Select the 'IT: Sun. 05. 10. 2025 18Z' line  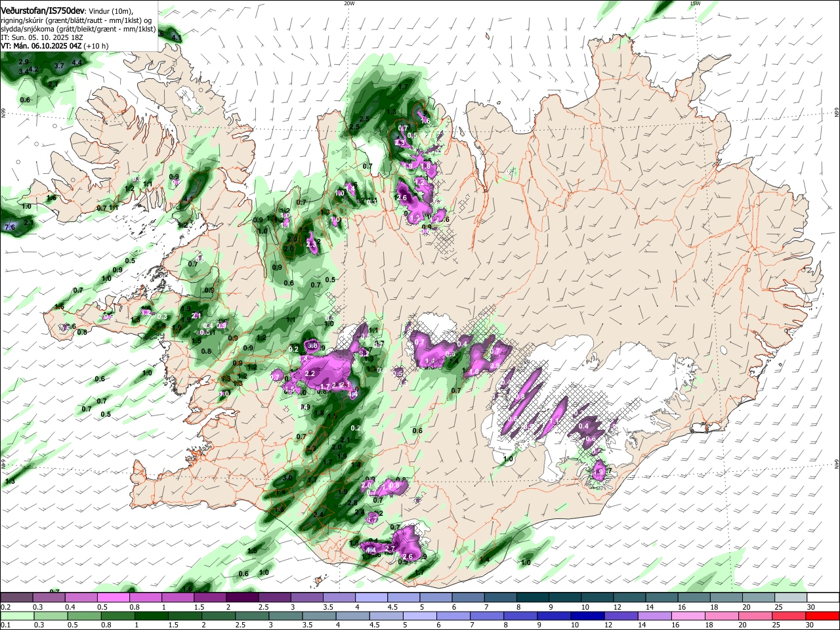[41, 37]
